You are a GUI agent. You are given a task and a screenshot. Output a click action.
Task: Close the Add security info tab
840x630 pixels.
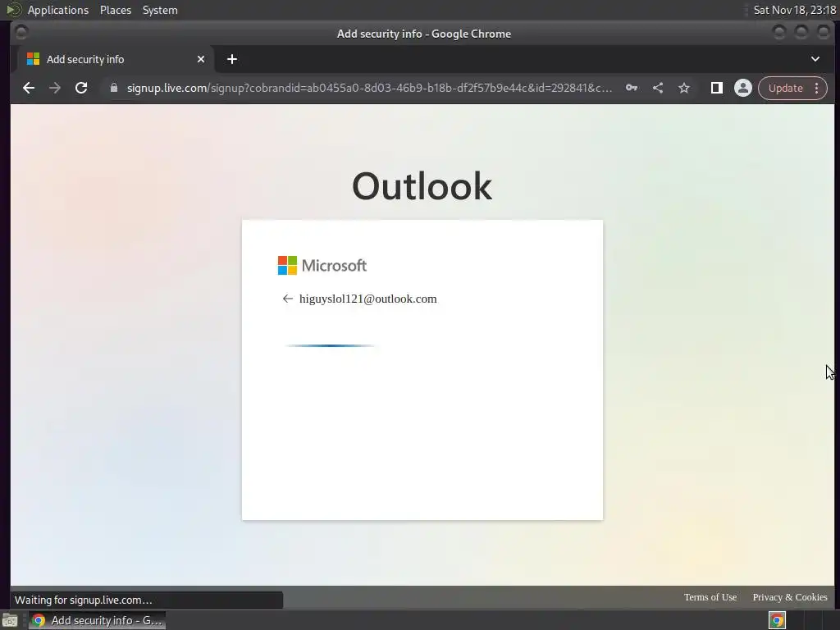[x=201, y=59]
